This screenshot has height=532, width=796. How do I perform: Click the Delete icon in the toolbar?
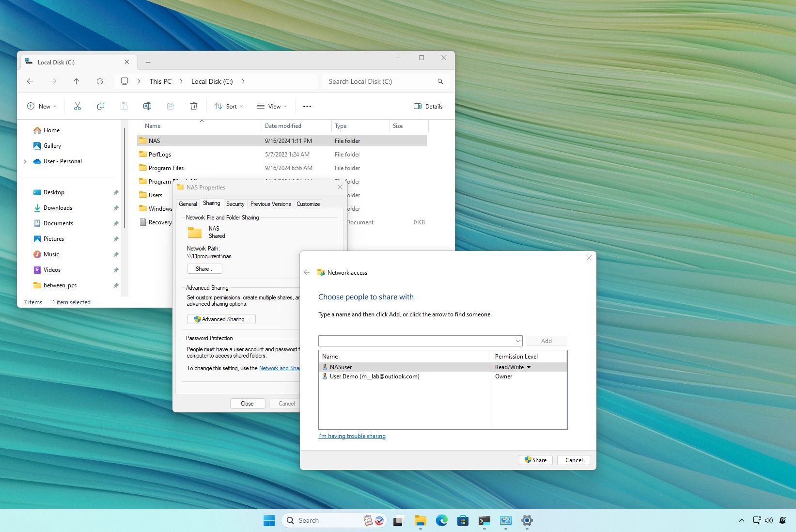click(194, 106)
